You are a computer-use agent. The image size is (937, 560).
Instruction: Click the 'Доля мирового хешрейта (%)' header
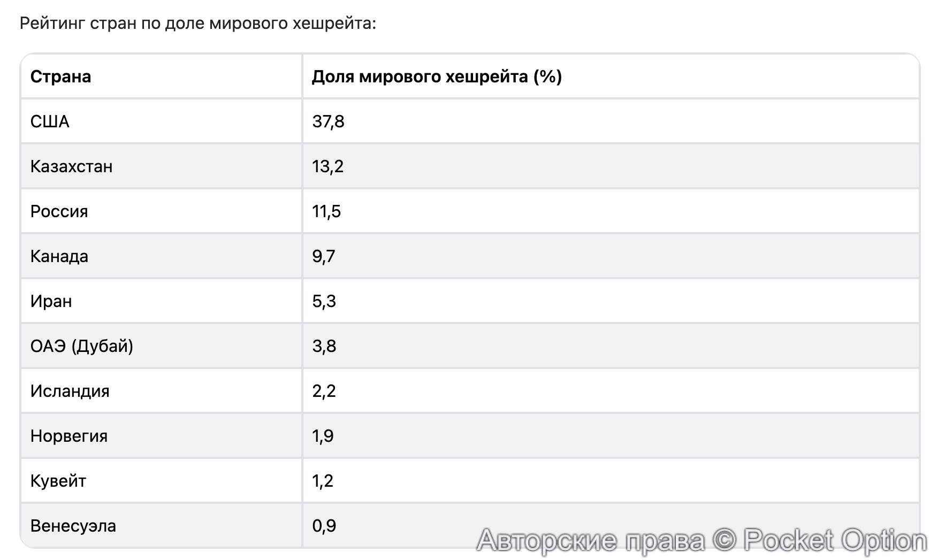437,77
